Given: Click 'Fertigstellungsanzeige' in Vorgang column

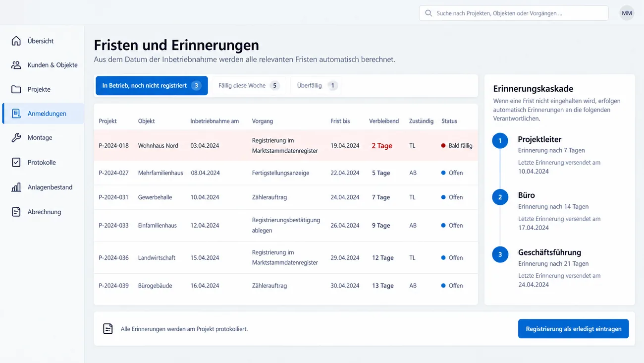Looking at the screenshot, I should 280,173.
